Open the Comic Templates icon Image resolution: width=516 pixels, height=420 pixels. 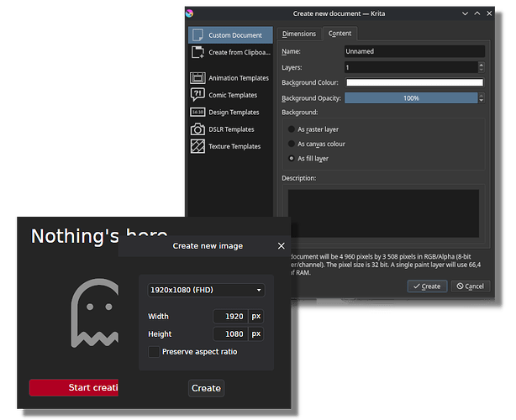(x=197, y=95)
